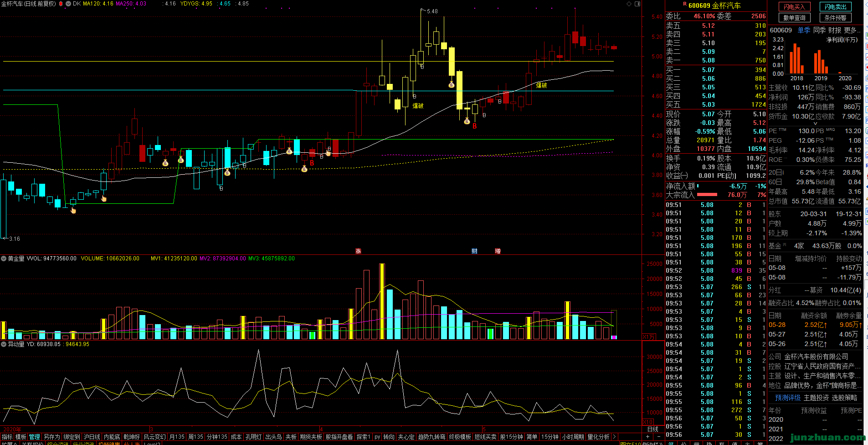Click the 2019 bar group in profit chart
The image size is (868, 445).
[821, 62]
